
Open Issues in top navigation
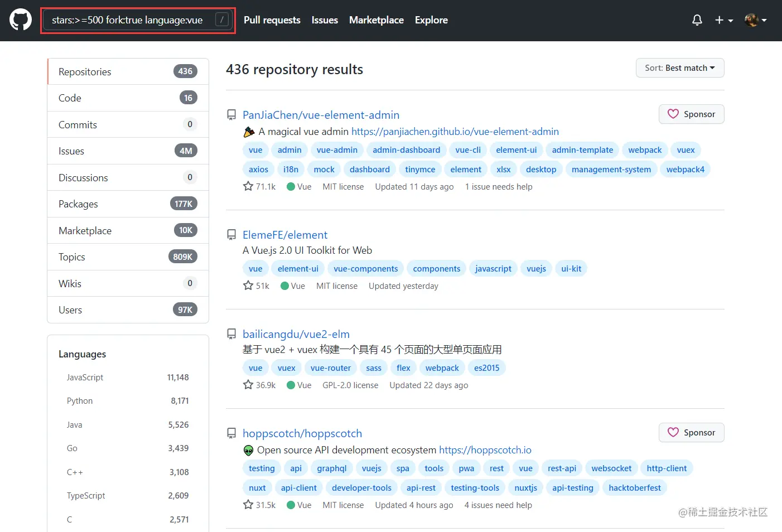tap(325, 20)
